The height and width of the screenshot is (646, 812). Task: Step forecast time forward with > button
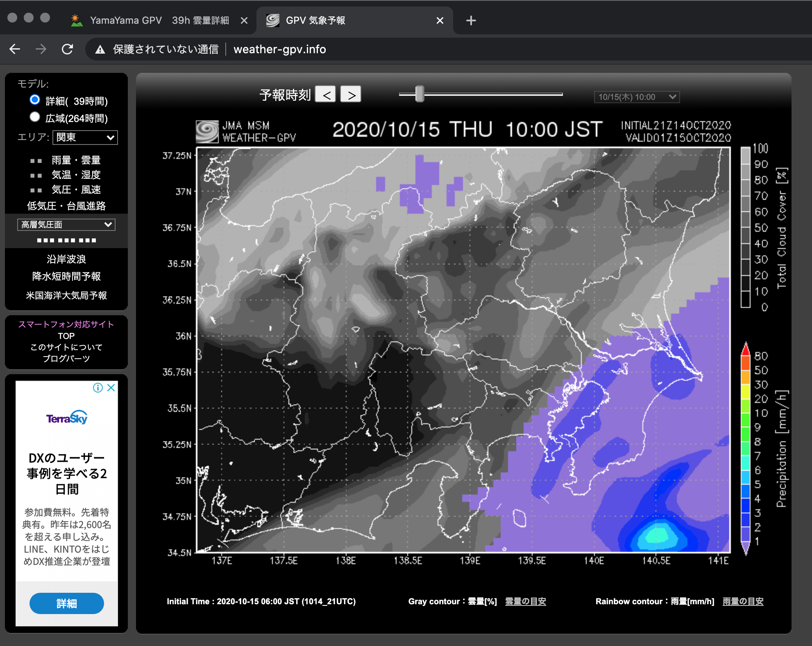(x=351, y=95)
